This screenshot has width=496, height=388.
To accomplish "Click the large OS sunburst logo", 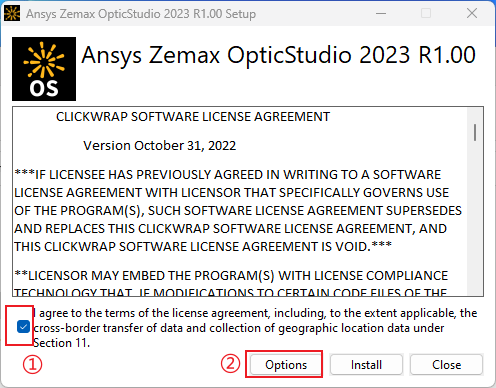I will pyautogui.click(x=44, y=69).
